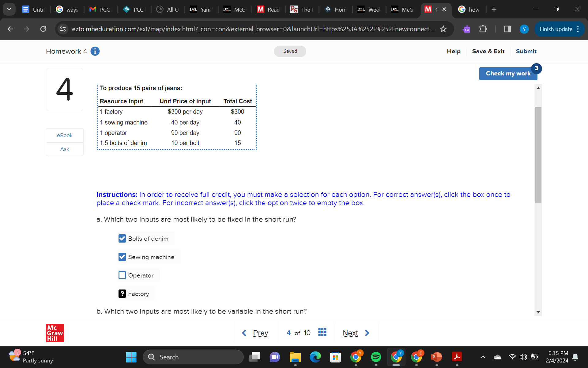Open the eBook link
Image resolution: width=588 pixels, height=368 pixels.
click(x=65, y=135)
